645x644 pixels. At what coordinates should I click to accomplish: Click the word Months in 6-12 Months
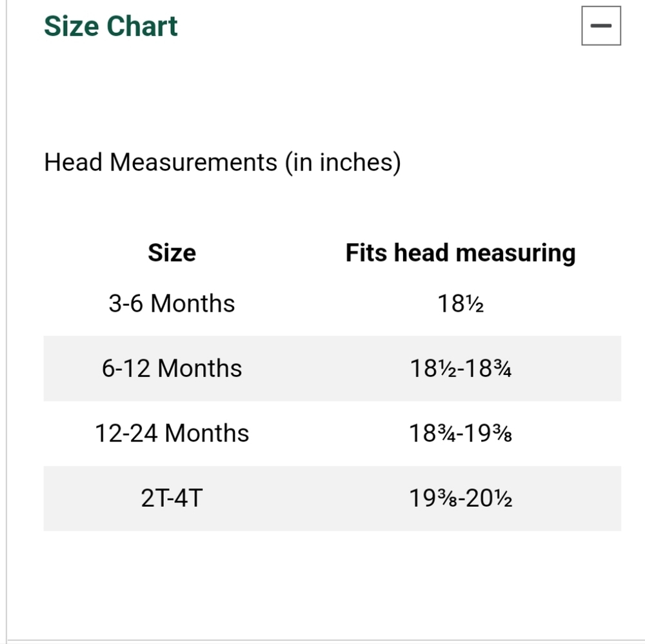(200, 368)
